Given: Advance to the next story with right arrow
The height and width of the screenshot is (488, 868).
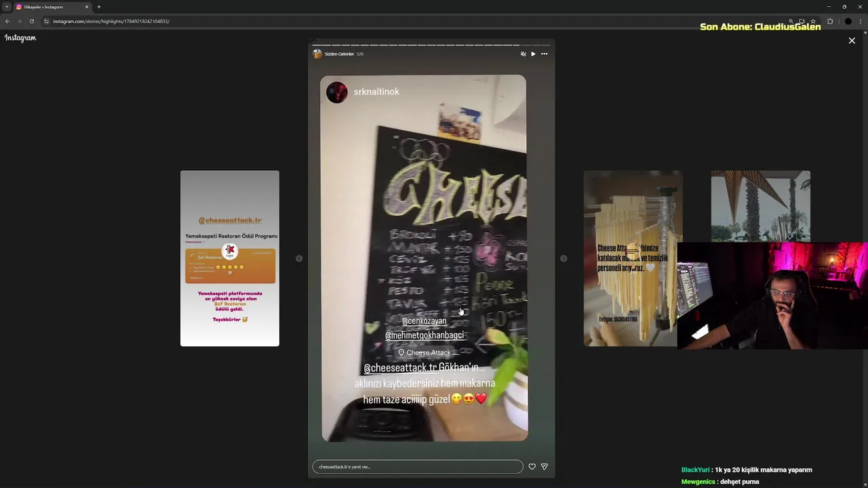Looking at the screenshot, I should tap(564, 258).
